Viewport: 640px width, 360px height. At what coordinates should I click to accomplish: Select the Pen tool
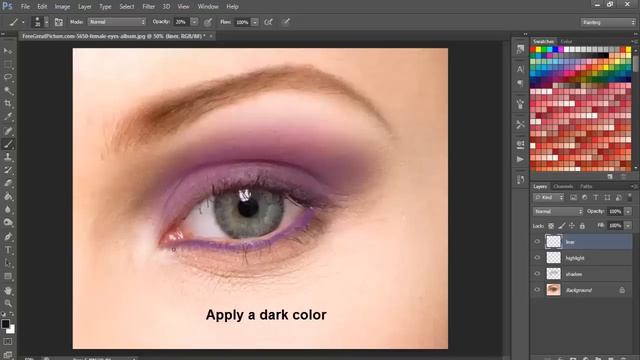8,237
